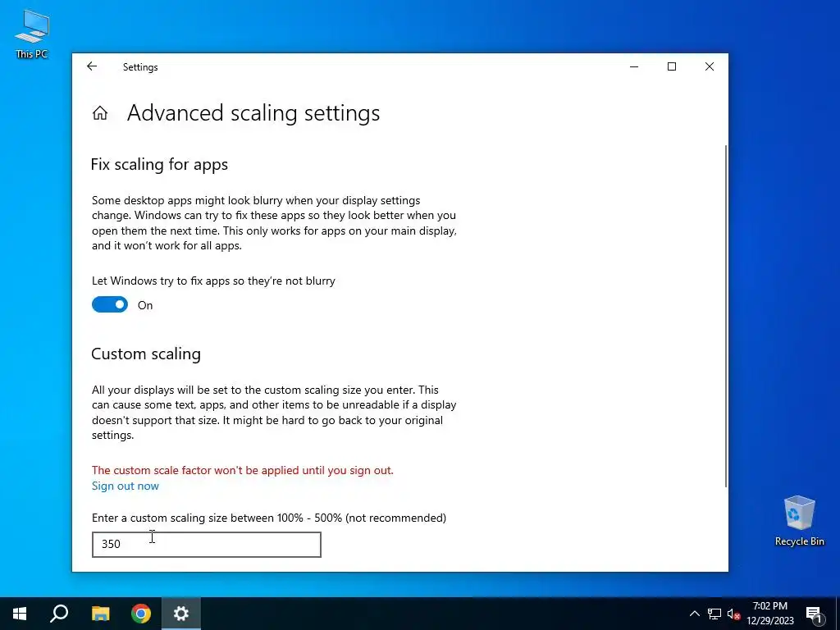
Task: Select the Recycle Bin desktop icon
Action: (799, 521)
